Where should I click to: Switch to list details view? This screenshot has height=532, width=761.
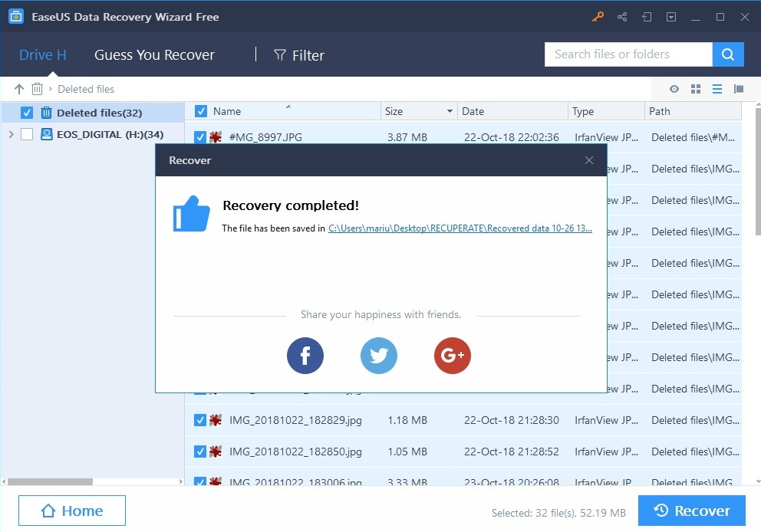[717, 89]
